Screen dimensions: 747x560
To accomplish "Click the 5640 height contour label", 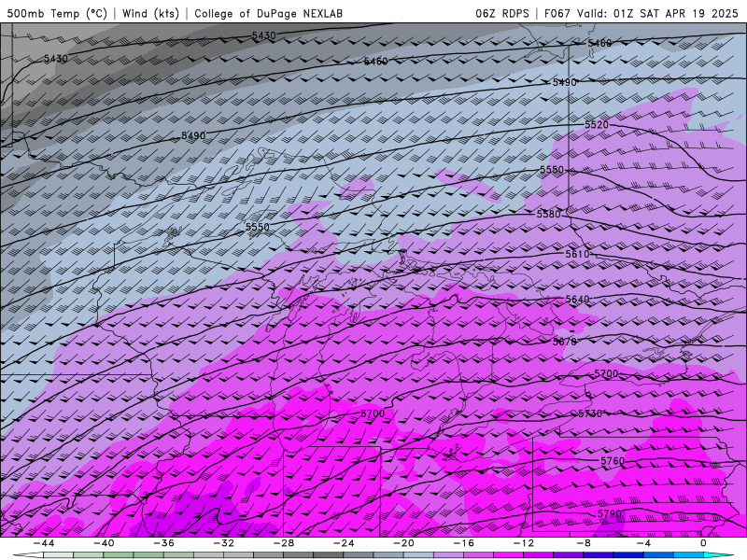I will coord(577,300).
